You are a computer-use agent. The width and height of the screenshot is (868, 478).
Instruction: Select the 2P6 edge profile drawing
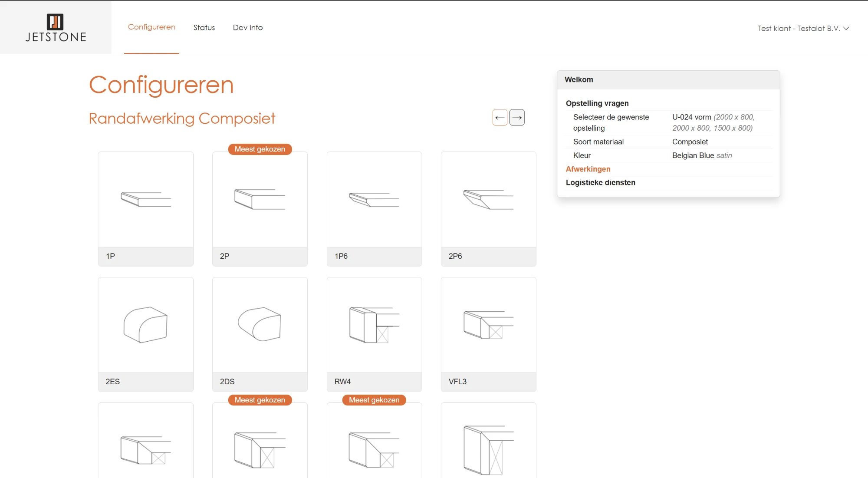pos(489,199)
